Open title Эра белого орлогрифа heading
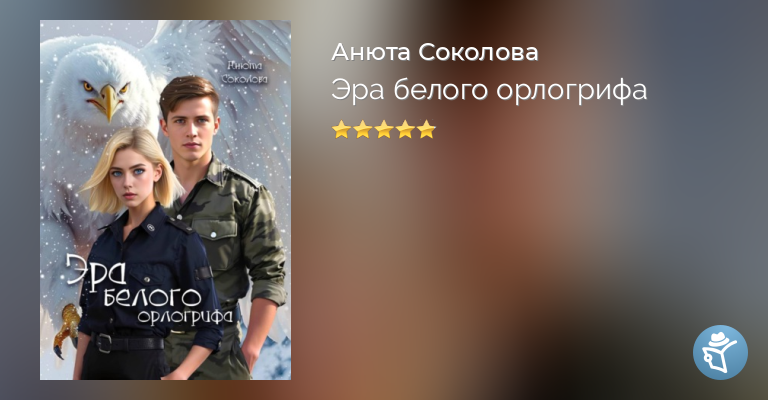The height and width of the screenshot is (400, 768). 489,91
